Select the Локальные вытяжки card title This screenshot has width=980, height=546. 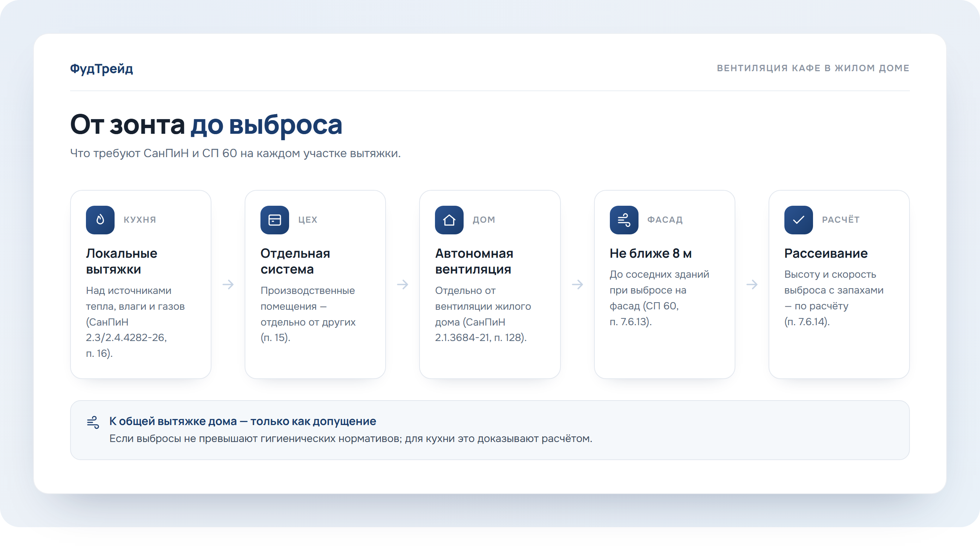122,261
